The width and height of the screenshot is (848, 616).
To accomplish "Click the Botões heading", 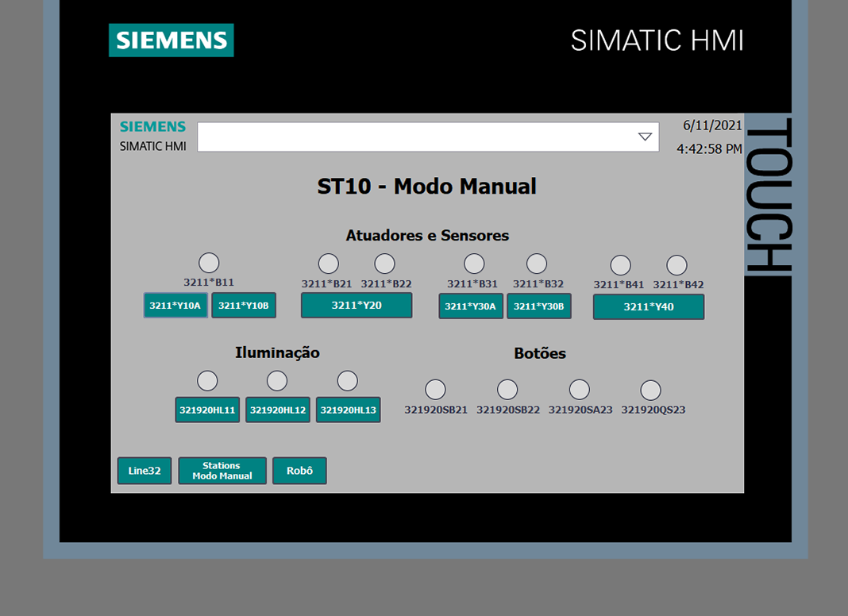I will pyautogui.click(x=540, y=353).
